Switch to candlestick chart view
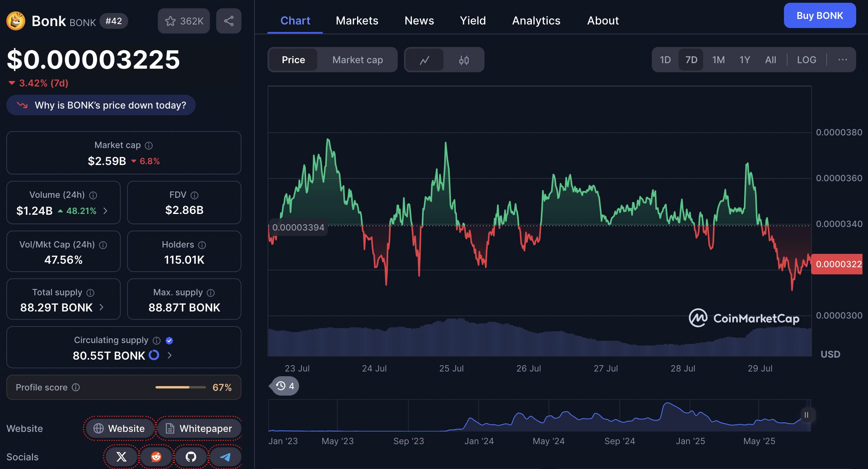The image size is (868, 469). (464, 60)
